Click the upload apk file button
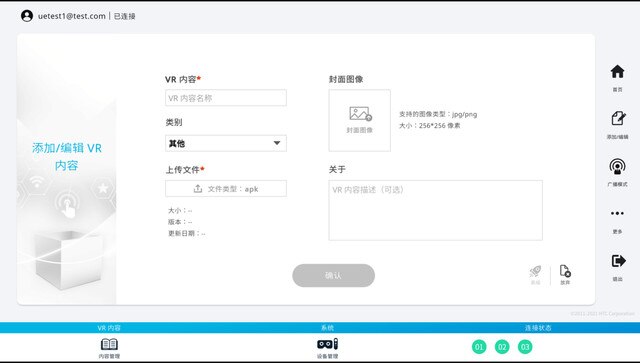Image resolution: width=640 pixels, height=363 pixels. (x=226, y=189)
